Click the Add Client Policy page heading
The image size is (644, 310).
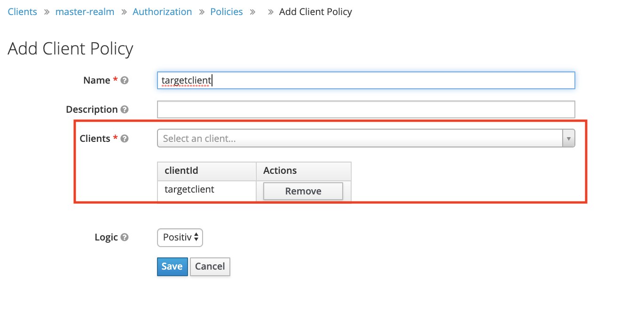[71, 49]
